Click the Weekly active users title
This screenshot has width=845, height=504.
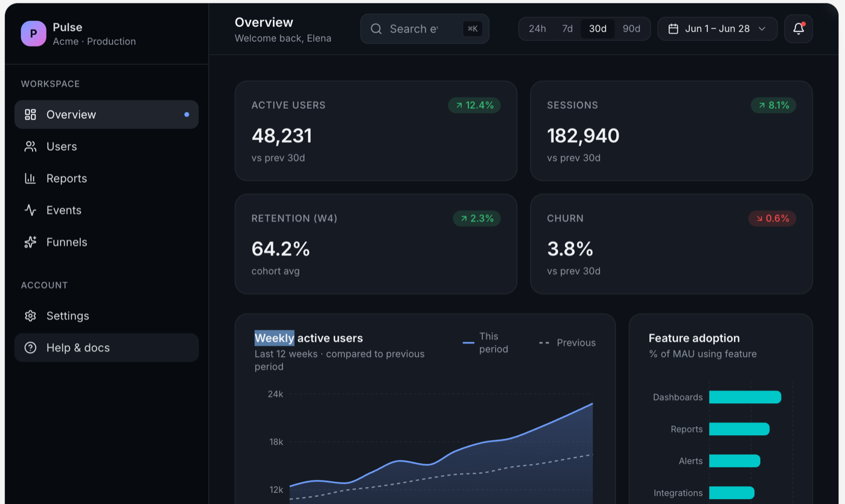point(309,338)
